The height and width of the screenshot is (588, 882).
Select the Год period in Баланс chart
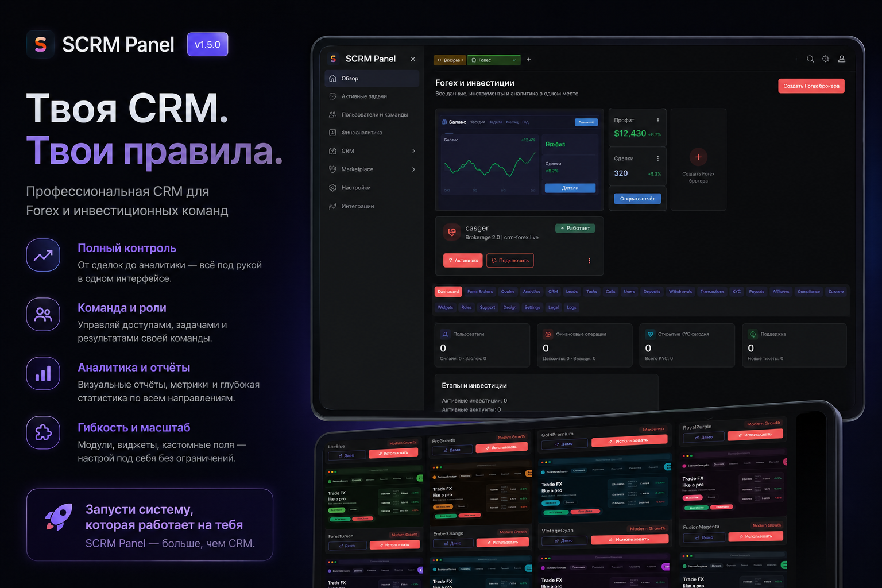pyautogui.click(x=525, y=122)
